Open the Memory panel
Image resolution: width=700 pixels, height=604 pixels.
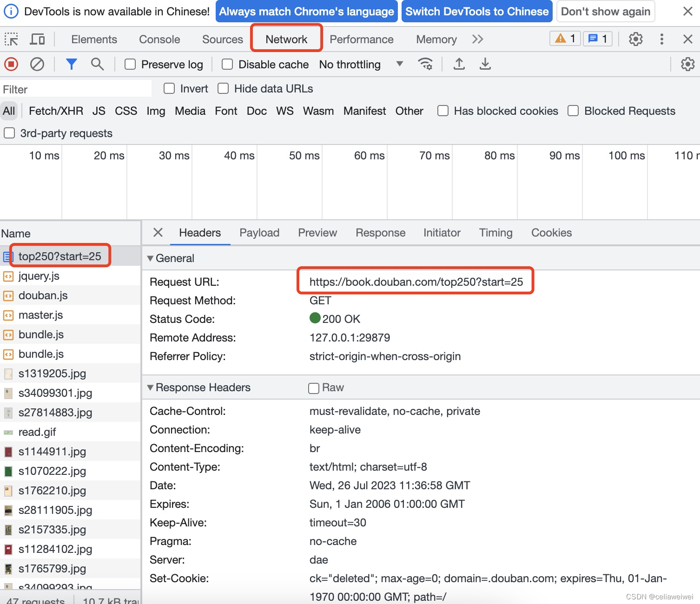(436, 39)
